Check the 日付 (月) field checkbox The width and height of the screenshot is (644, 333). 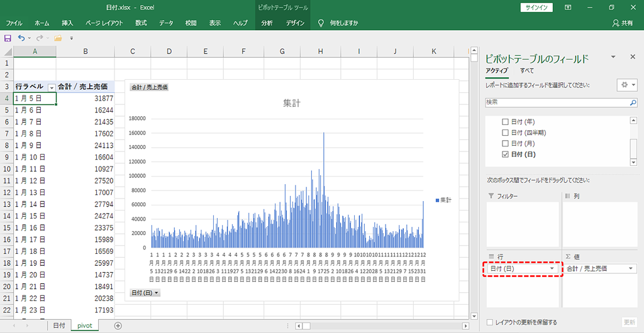(506, 143)
